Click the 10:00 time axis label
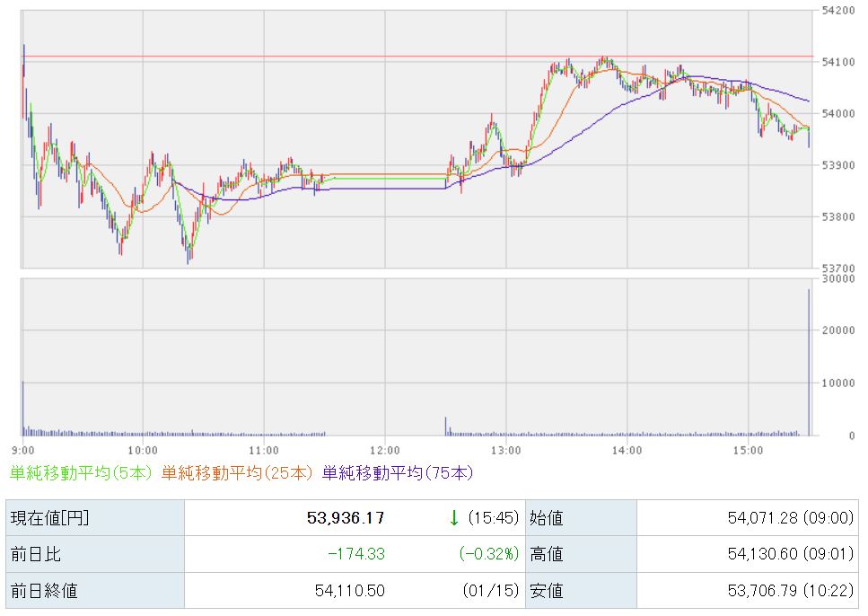868x616 pixels. 143,449
